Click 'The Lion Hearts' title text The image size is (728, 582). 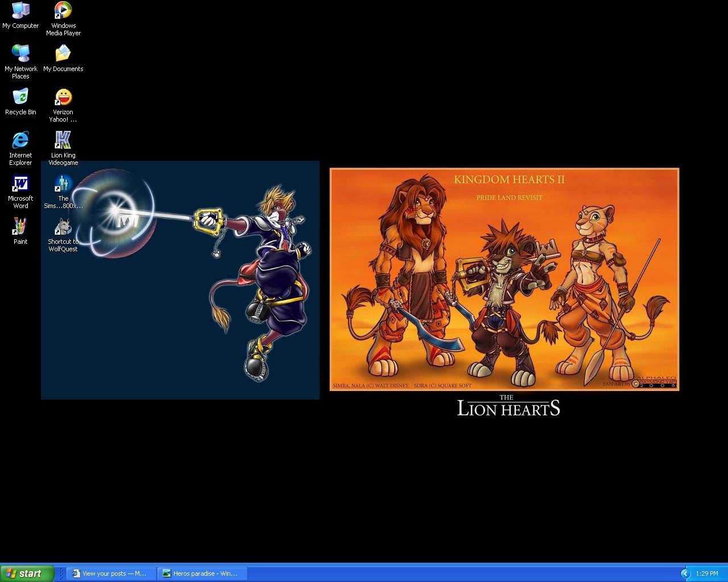pos(508,406)
